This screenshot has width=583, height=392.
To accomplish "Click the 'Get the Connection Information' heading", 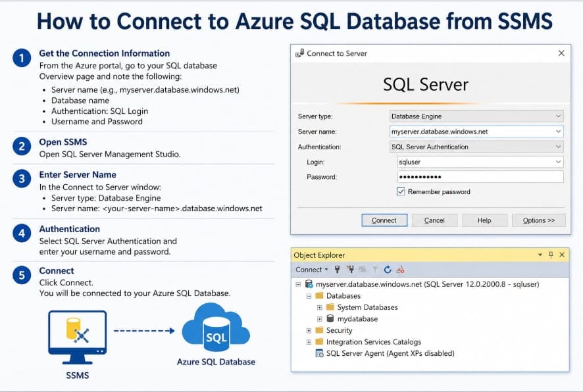I will tap(105, 53).
